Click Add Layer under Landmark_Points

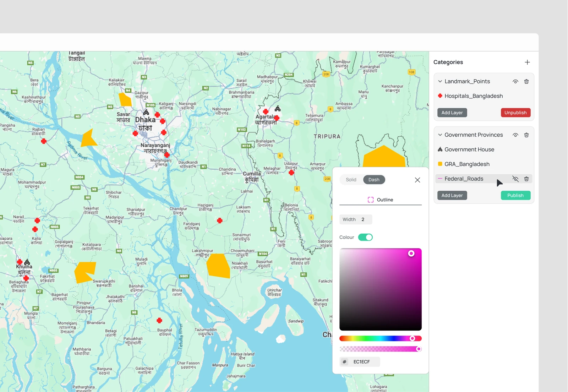[x=452, y=113]
